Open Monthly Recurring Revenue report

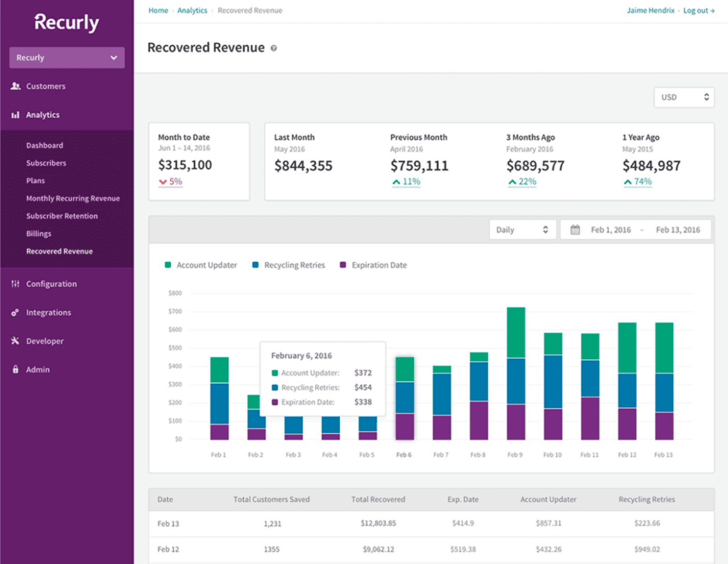point(73,198)
